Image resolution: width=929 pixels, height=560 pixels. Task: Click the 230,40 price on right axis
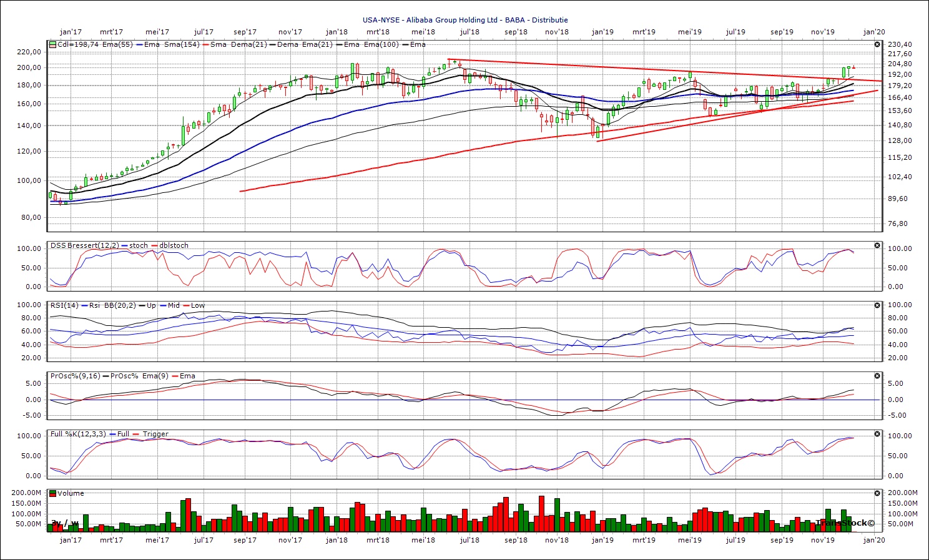(900, 44)
